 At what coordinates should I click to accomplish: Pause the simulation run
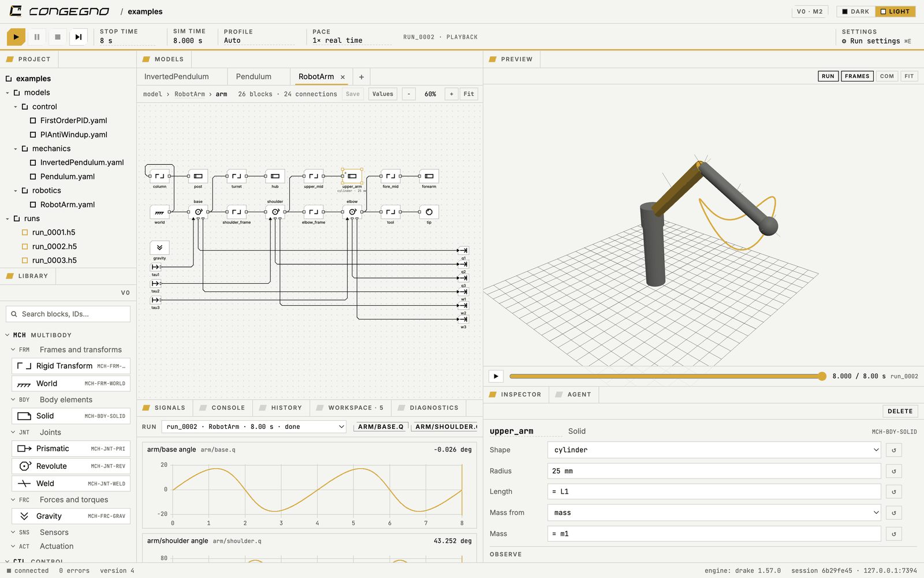37,37
